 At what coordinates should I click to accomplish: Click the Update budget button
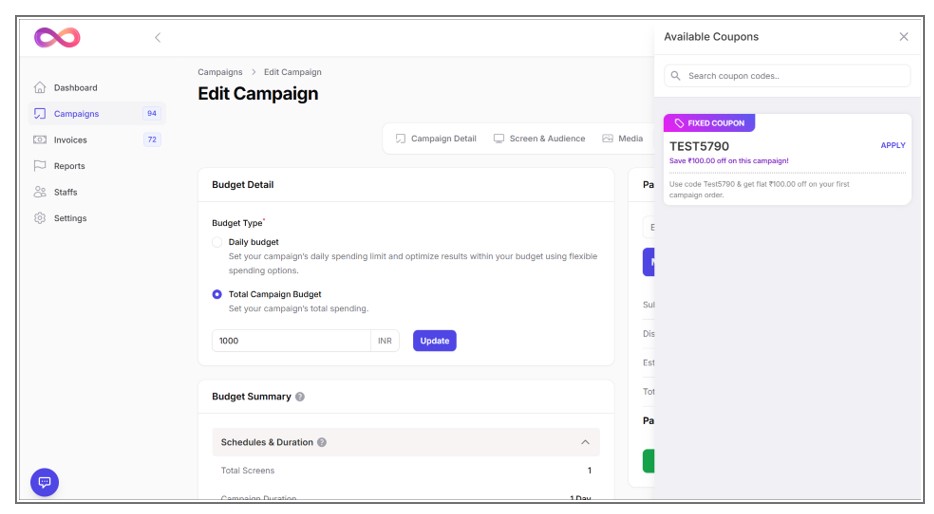[434, 341]
